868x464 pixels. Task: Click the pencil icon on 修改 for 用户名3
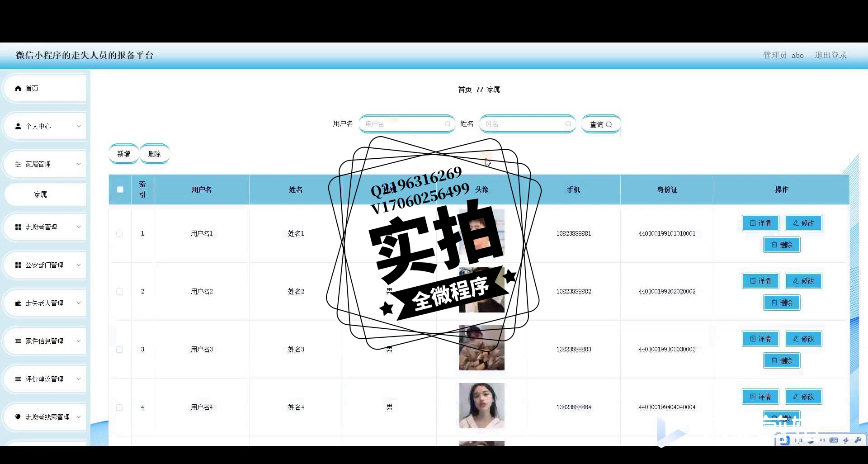pos(796,339)
